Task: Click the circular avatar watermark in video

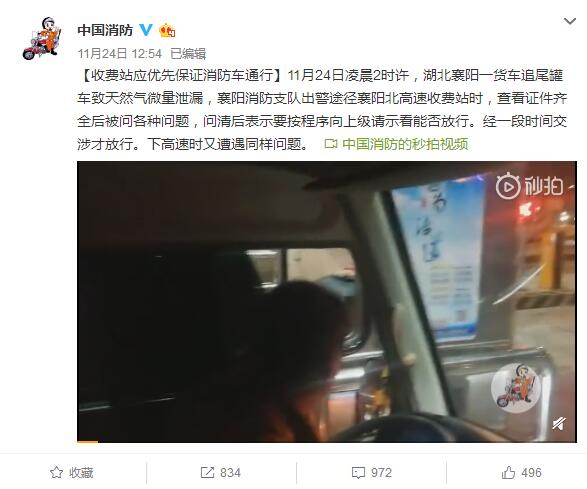Action: click(x=516, y=388)
